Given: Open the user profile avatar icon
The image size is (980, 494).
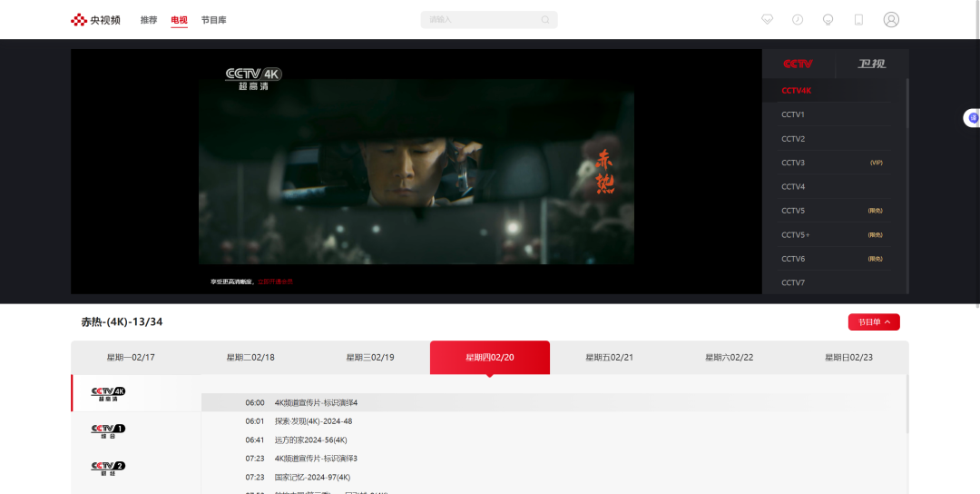Looking at the screenshot, I should [891, 19].
